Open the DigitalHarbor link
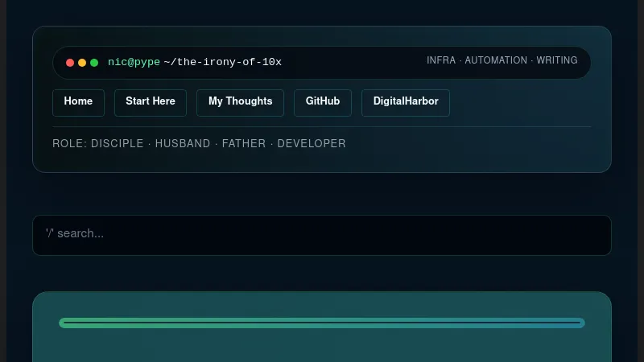The height and width of the screenshot is (362, 644). 406,102
